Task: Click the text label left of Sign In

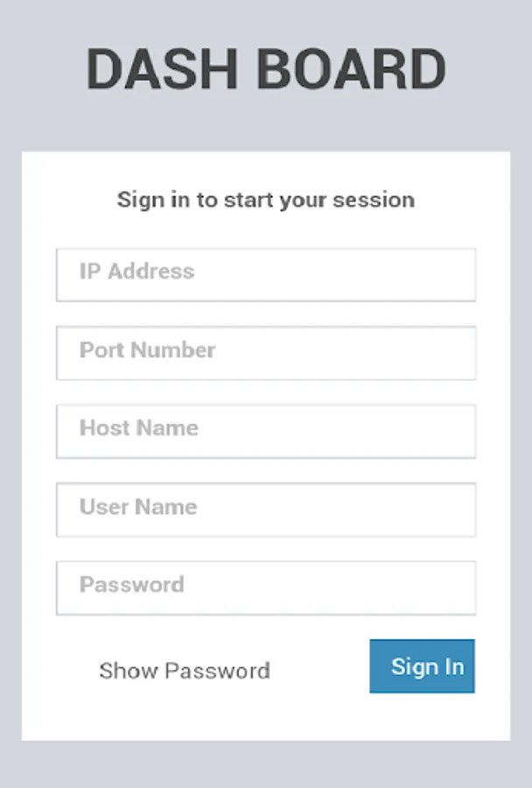Action: 184,671
